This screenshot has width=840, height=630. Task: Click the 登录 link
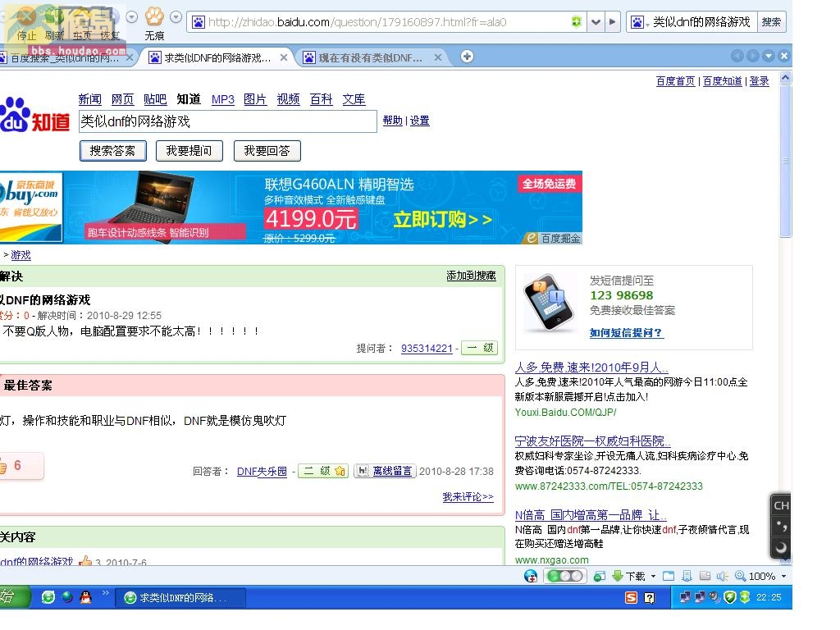click(x=759, y=81)
